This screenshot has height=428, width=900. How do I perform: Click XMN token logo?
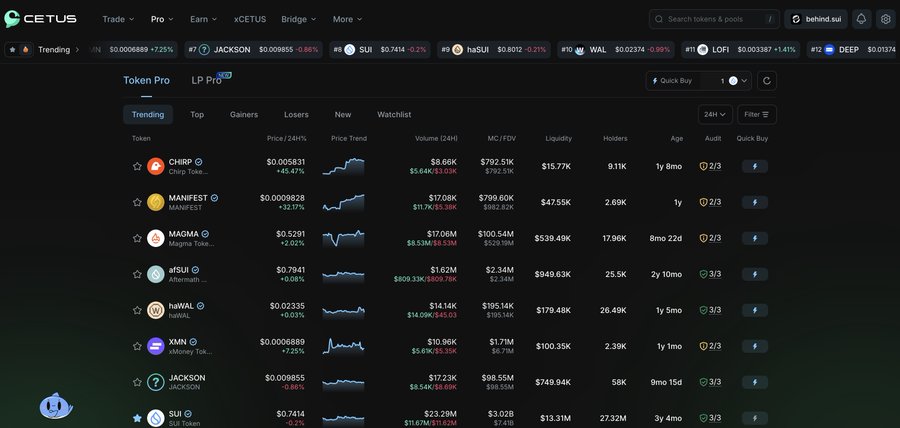pos(156,346)
